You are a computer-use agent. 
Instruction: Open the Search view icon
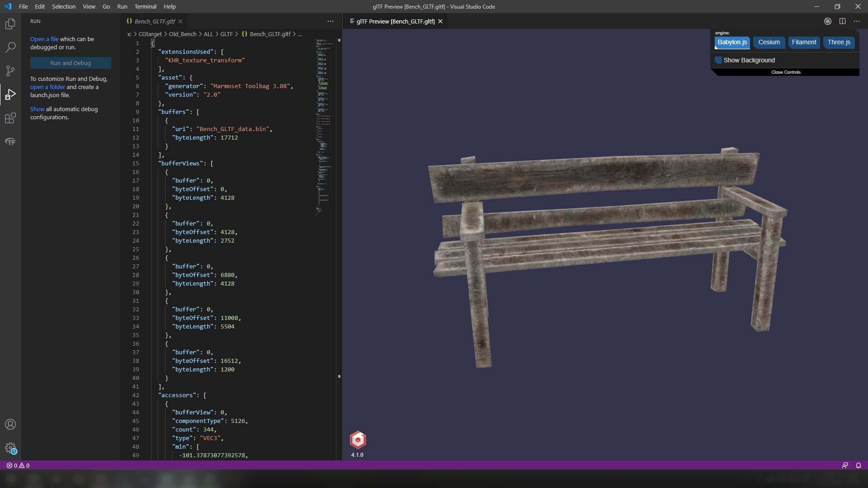(10, 47)
